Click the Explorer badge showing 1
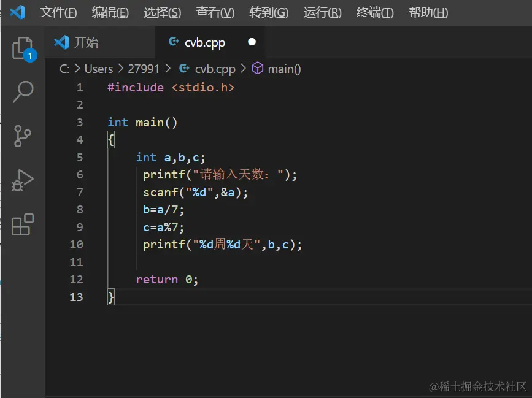 pyautogui.click(x=31, y=56)
